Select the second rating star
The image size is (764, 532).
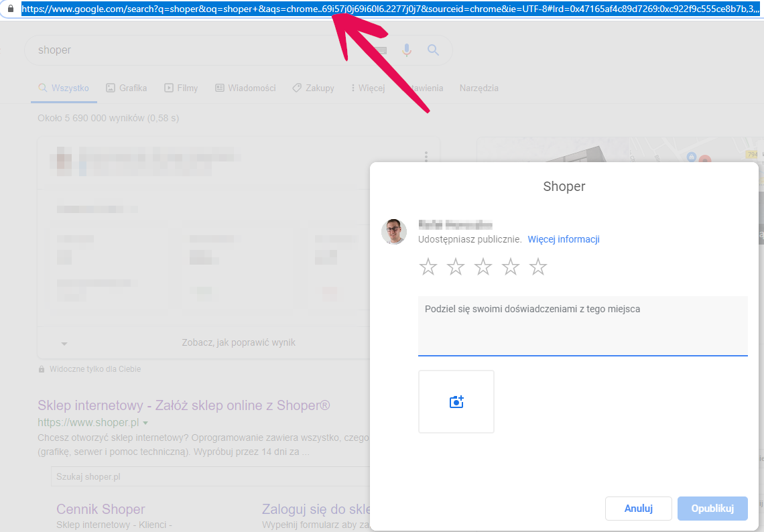click(456, 267)
